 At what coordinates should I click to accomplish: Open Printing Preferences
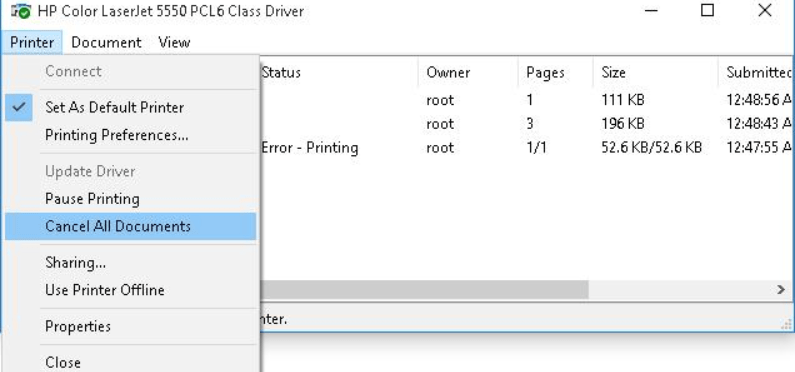pos(131,135)
